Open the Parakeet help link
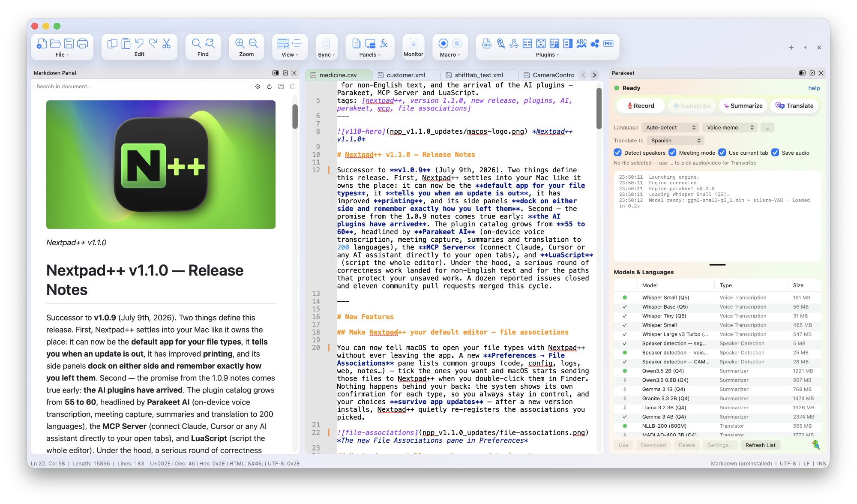The image size is (857, 504). click(814, 88)
